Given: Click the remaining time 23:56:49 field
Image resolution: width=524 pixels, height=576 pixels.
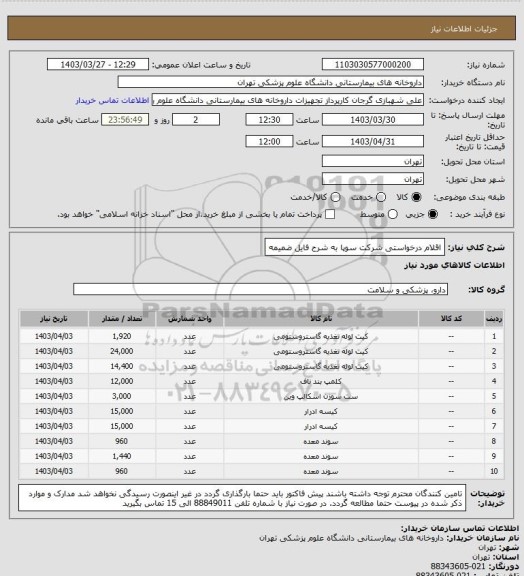Looking at the screenshot, I should [x=125, y=120].
